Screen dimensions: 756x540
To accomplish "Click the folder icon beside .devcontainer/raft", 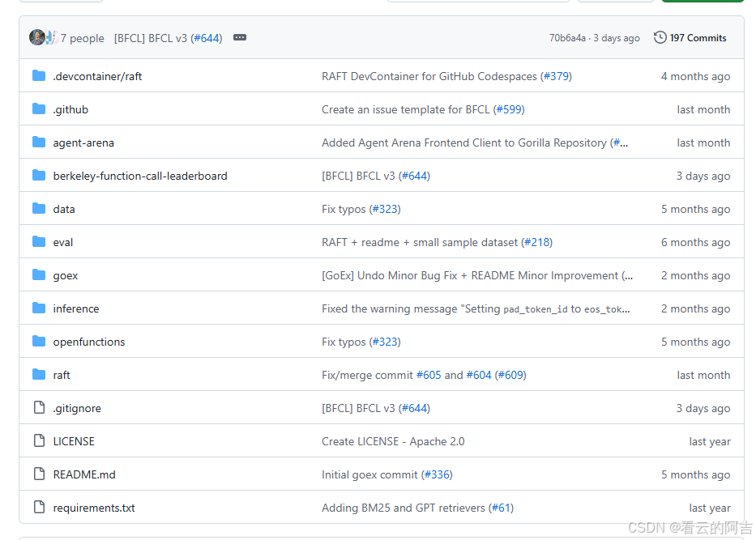I will (39, 76).
